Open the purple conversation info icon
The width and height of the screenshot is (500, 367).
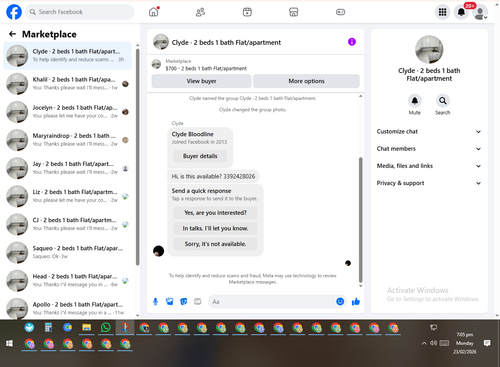[x=352, y=42]
